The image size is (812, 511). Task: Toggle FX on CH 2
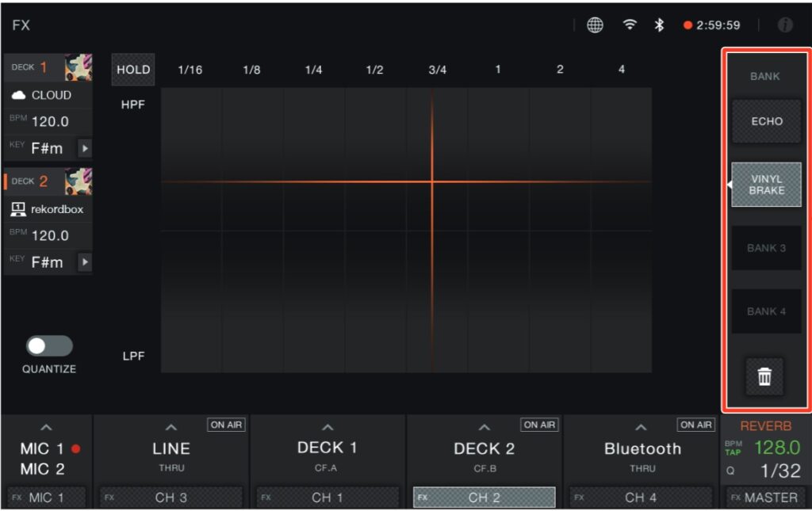[484, 498]
